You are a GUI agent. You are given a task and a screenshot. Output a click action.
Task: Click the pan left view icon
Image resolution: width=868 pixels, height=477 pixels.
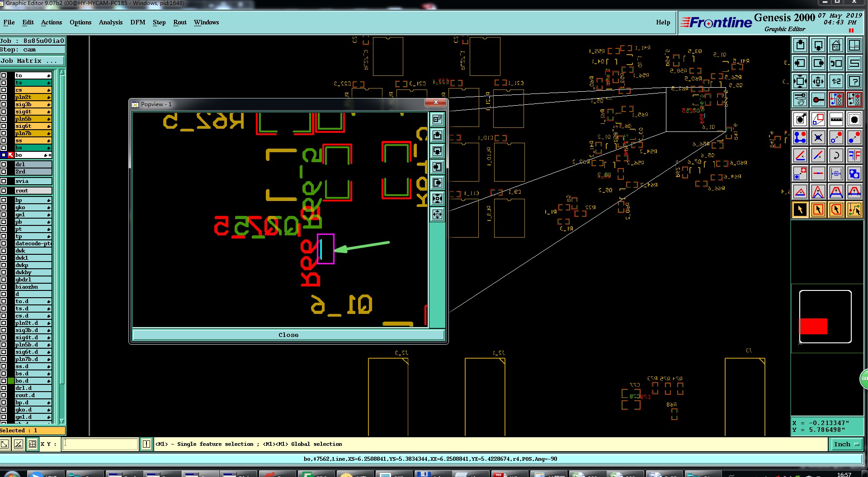click(x=800, y=63)
